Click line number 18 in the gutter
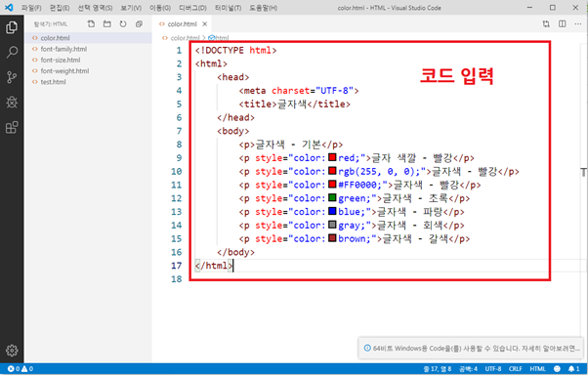 [x=176, y=279]
